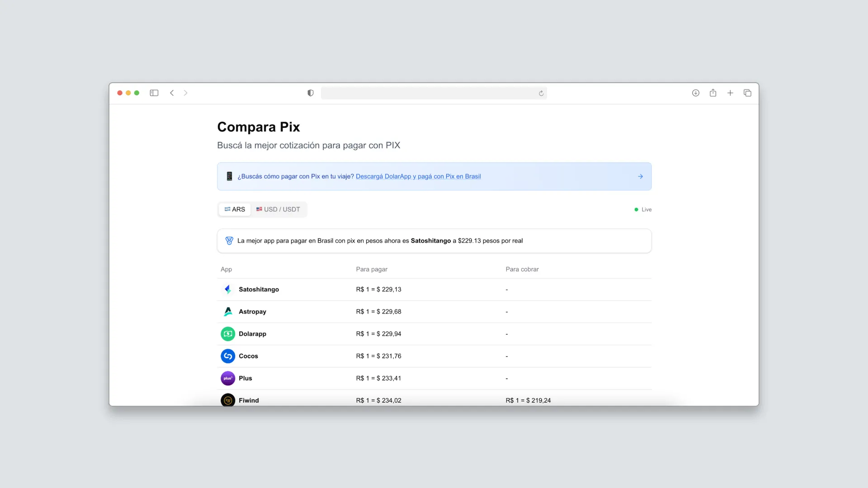868x488 pixels.
Task: Open the banner arrow to learn more
Action: coord(641,176)
